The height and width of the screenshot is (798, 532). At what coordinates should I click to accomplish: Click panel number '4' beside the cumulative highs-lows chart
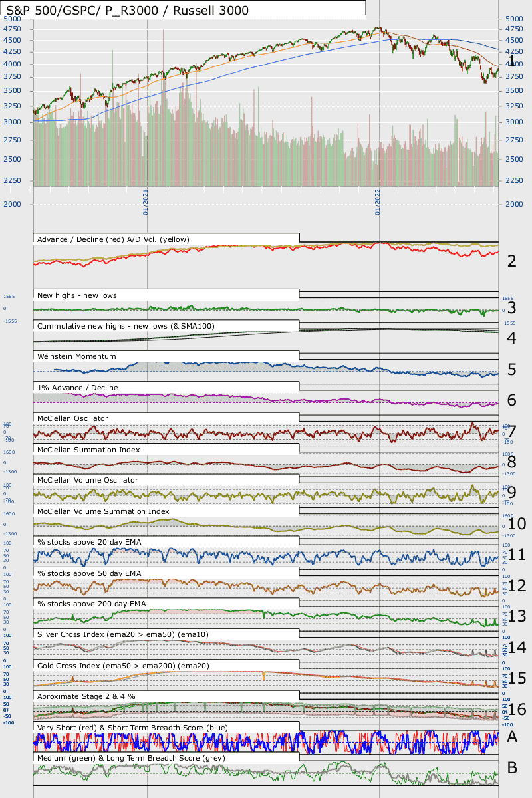pos(511,338)
